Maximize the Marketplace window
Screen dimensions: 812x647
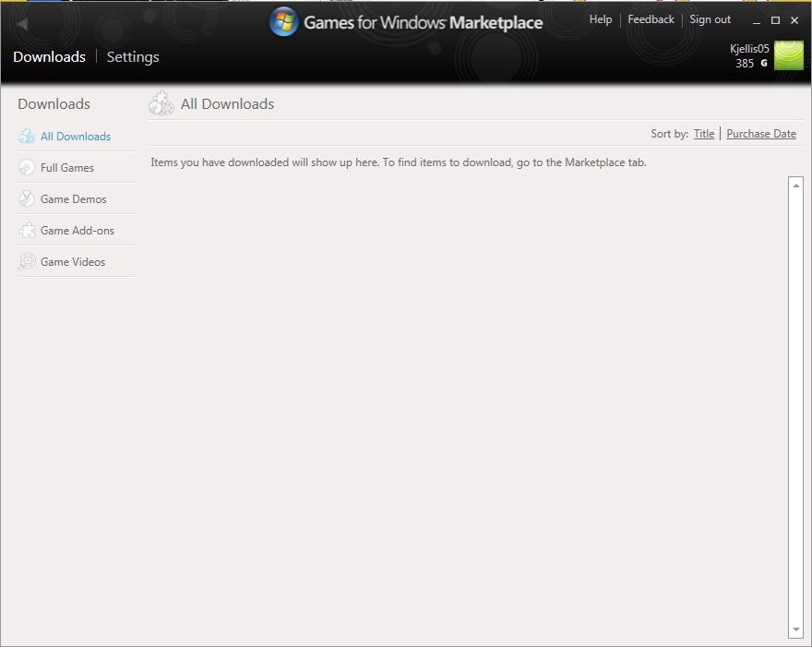(x=775, y=20)
